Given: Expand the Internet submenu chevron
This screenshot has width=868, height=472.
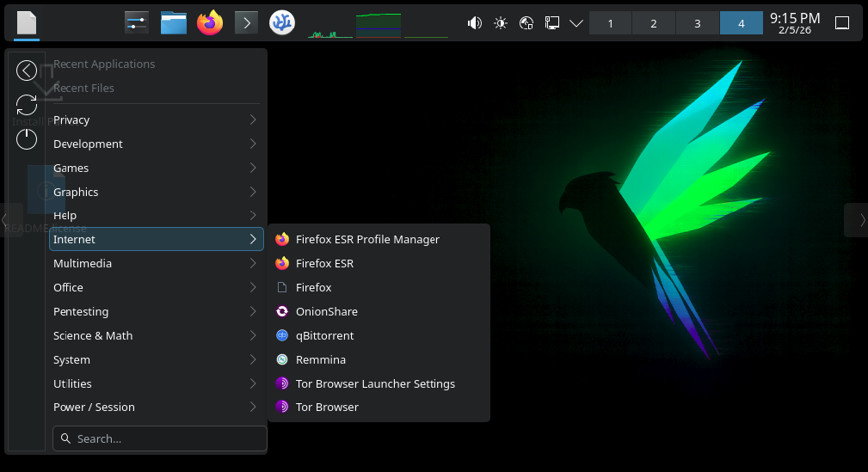Looking at the screenshot, I should tap(253, 239).
